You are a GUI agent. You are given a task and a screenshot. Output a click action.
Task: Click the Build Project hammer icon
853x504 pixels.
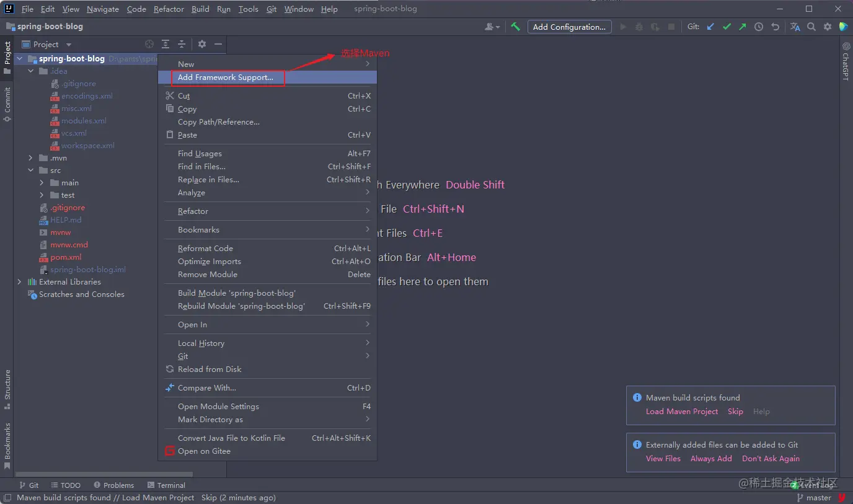(x=515, y=27)
